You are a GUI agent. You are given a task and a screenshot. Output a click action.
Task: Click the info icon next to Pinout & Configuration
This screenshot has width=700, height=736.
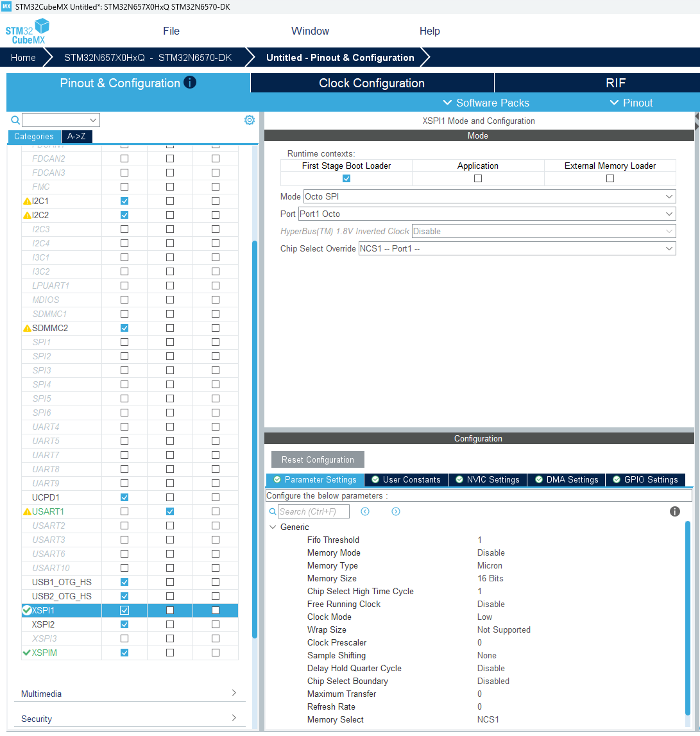pyautogui.click(x=190, y=83)
